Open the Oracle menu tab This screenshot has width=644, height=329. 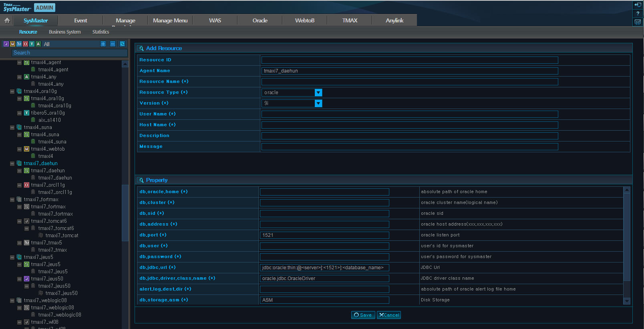click(x=260, y=20)
